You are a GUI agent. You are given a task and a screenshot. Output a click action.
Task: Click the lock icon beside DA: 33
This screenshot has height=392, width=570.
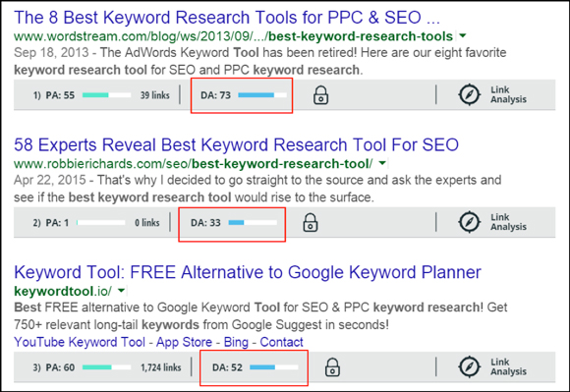click(x=311, y=223)
